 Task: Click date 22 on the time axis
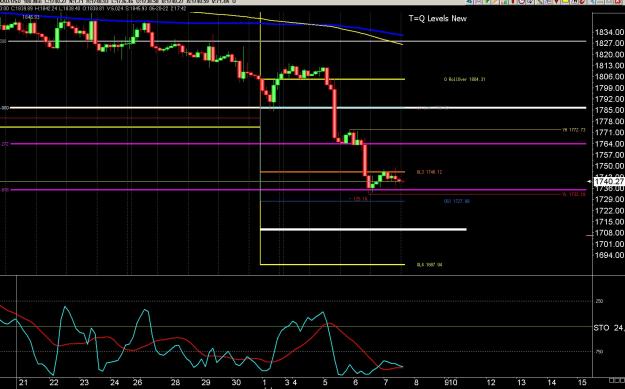point(54,383)
